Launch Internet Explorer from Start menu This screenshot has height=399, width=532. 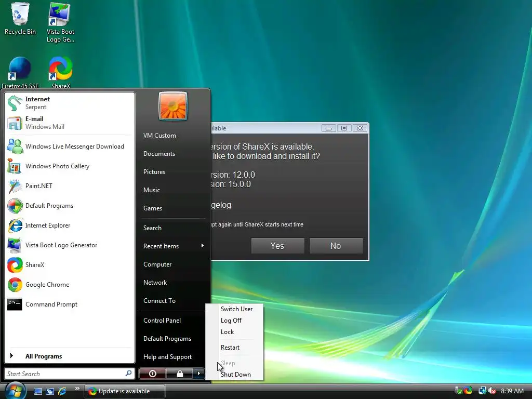[x=70, y=225]
